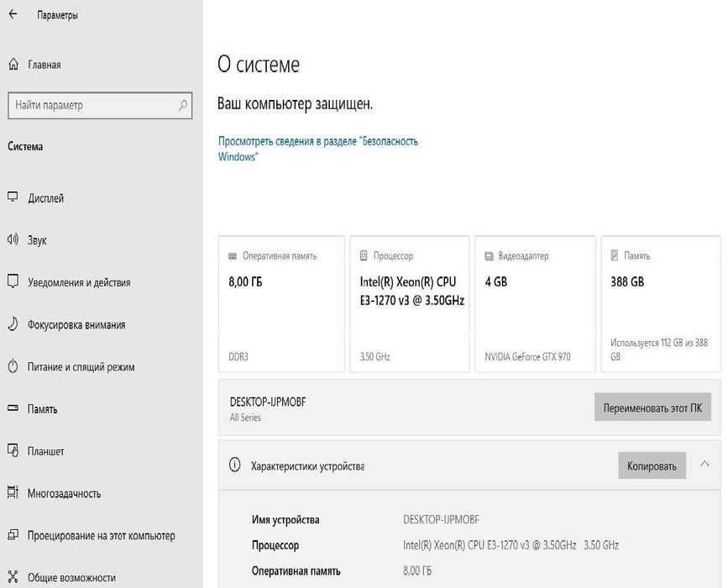Screen dimensions: 728x588
Task: Click the 8,00 ГБ RAM card value
Action: [x=245, y=282]
